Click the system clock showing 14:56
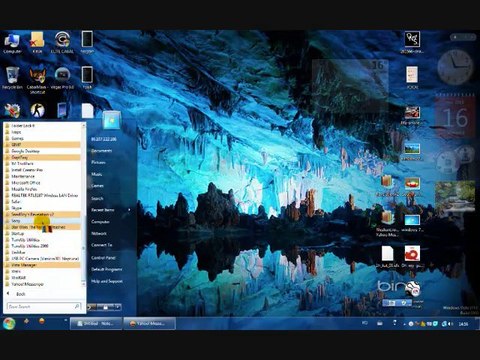Viewport: 480px width, 360px height. 463,324
